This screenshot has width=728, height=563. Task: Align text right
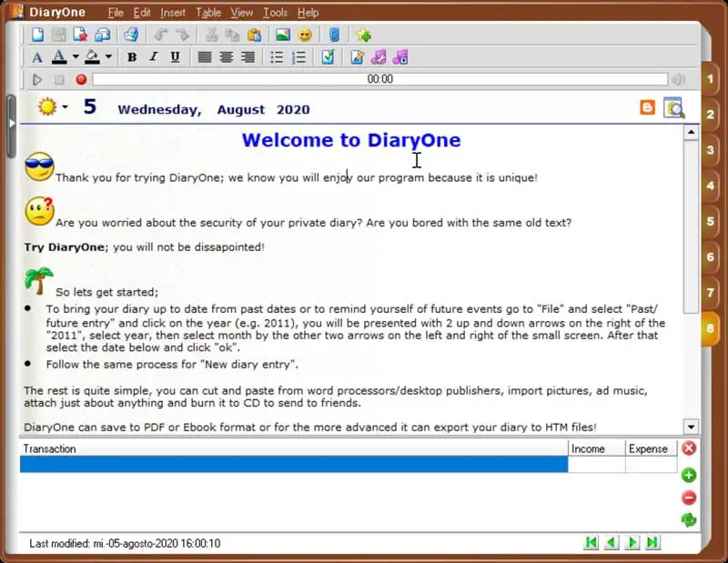click(248, 57)
